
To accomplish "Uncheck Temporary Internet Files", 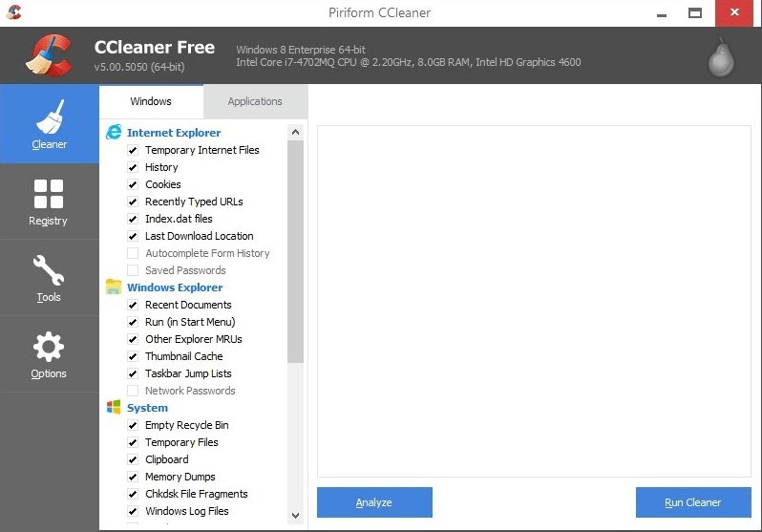I will 133,150.
